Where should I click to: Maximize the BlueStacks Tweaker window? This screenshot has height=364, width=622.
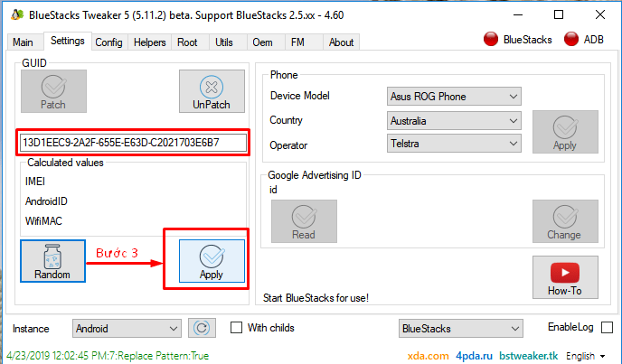coord(559,15)
